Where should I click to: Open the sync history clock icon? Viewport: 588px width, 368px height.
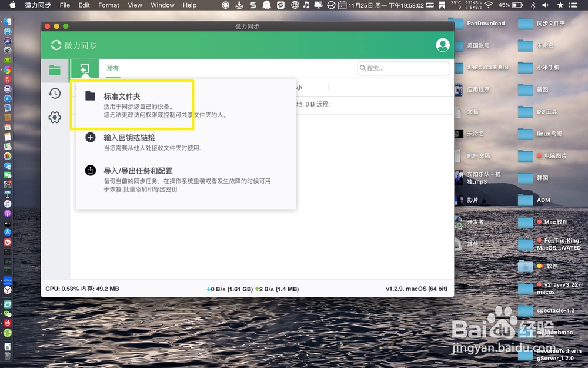coord(55,94)
